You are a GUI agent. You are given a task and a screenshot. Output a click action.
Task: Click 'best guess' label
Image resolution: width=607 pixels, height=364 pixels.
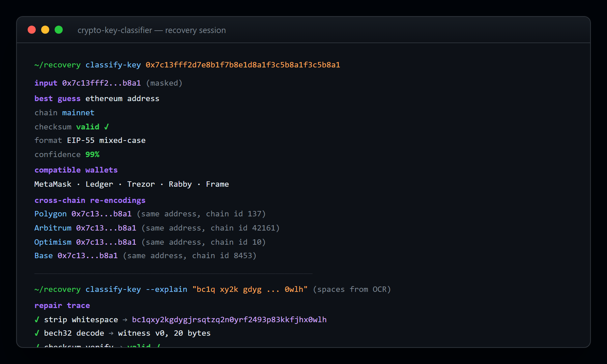(x=57, y=98)
